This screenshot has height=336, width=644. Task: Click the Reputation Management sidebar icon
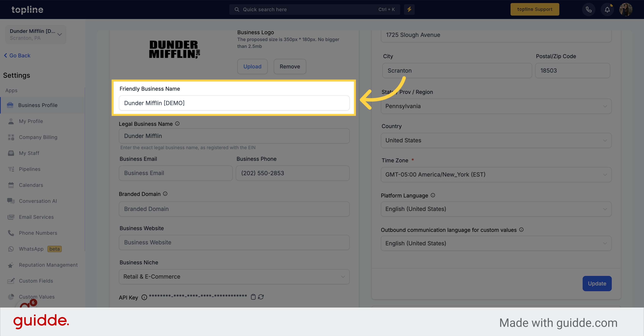coord(11,265)
